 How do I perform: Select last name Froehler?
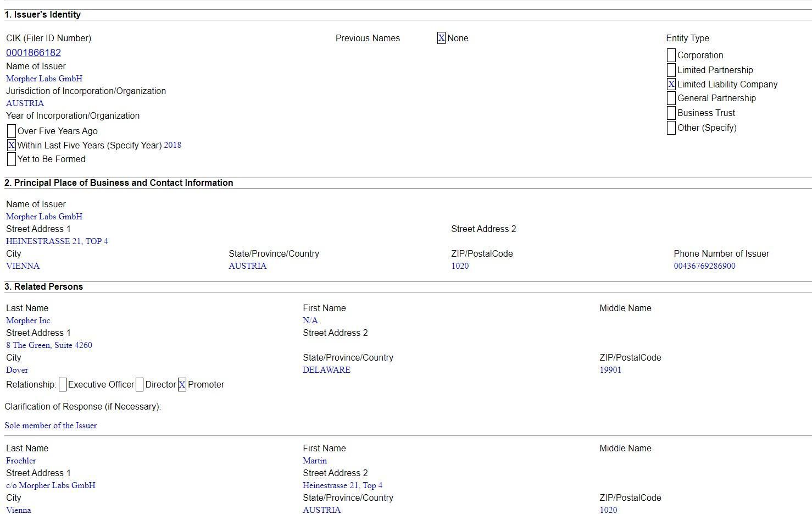pyautogui.click(x=21, y=460)
